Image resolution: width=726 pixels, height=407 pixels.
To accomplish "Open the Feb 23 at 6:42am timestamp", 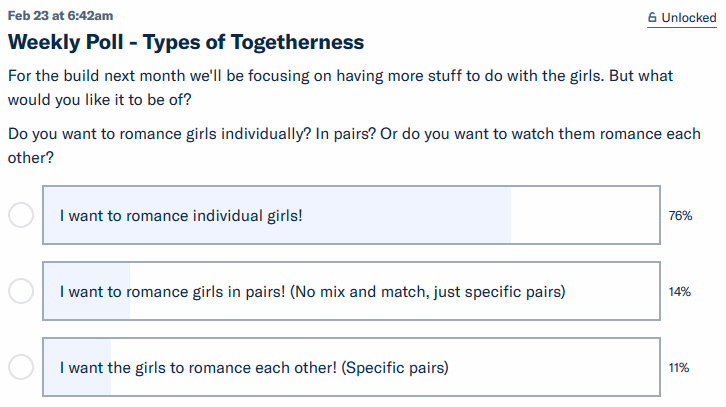I will pos(60,16).
